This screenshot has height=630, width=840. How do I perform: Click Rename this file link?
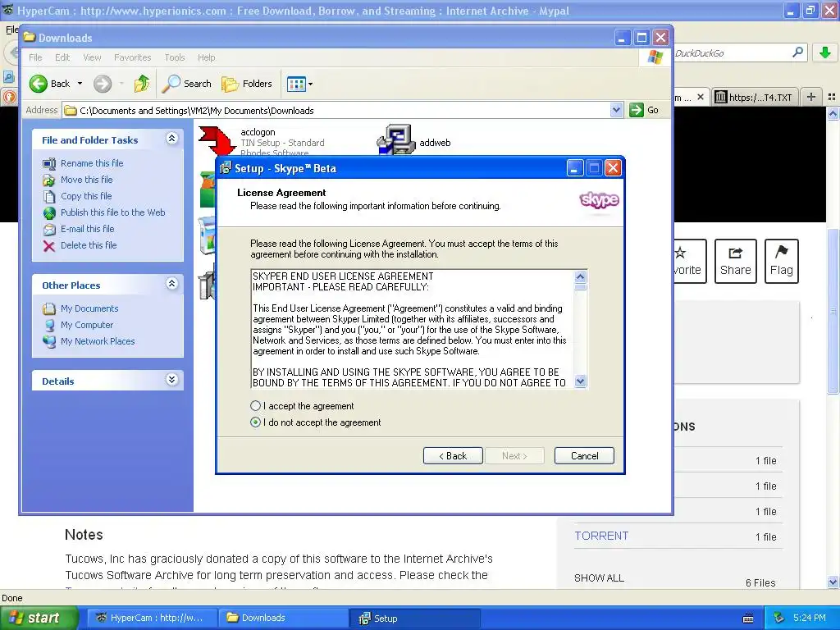pyautogui.click(x=92, y=163)
